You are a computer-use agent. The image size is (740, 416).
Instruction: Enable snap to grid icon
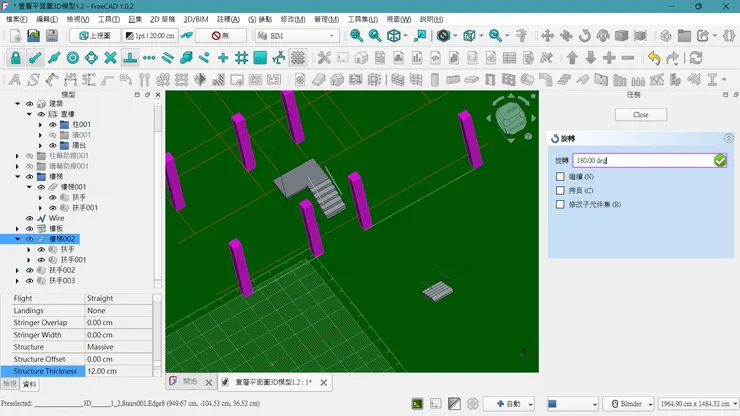[241, 58]
